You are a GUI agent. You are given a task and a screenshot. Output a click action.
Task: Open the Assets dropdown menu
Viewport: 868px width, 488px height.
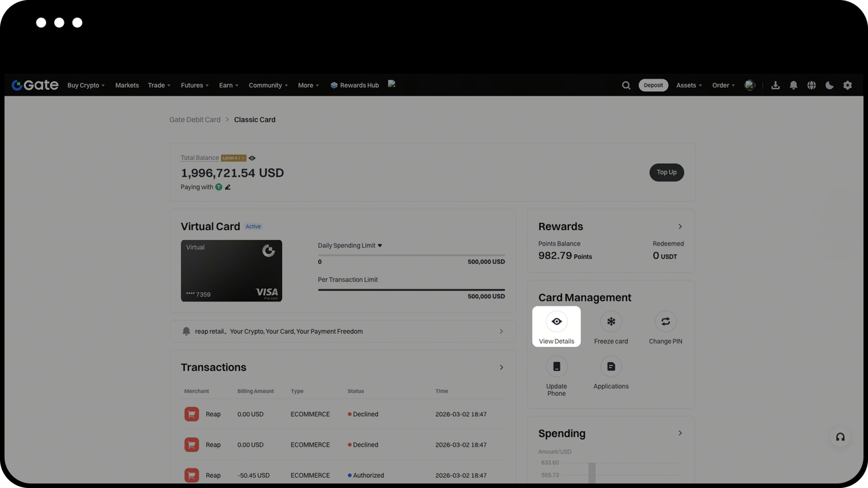click(689, 85)
